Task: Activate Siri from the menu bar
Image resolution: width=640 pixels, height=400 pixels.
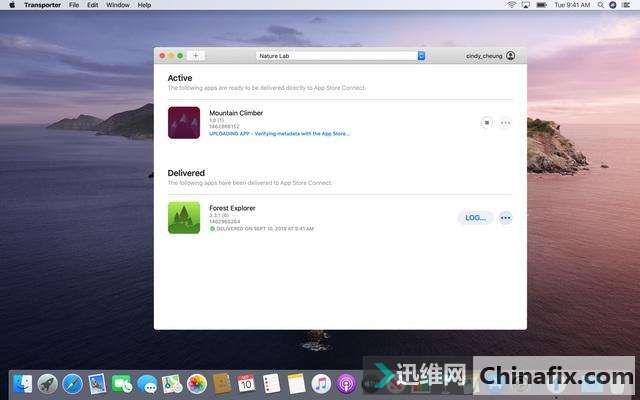Action: [613, 5]
